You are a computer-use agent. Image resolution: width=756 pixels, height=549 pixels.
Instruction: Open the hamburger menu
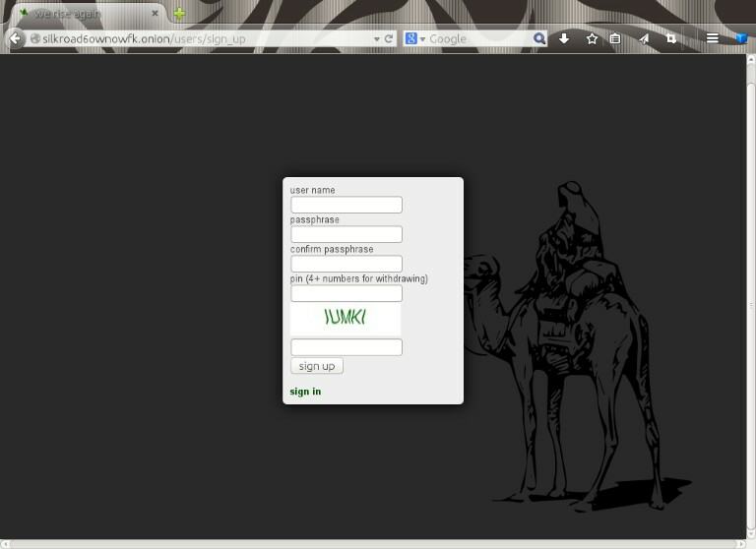click(712, 38)
